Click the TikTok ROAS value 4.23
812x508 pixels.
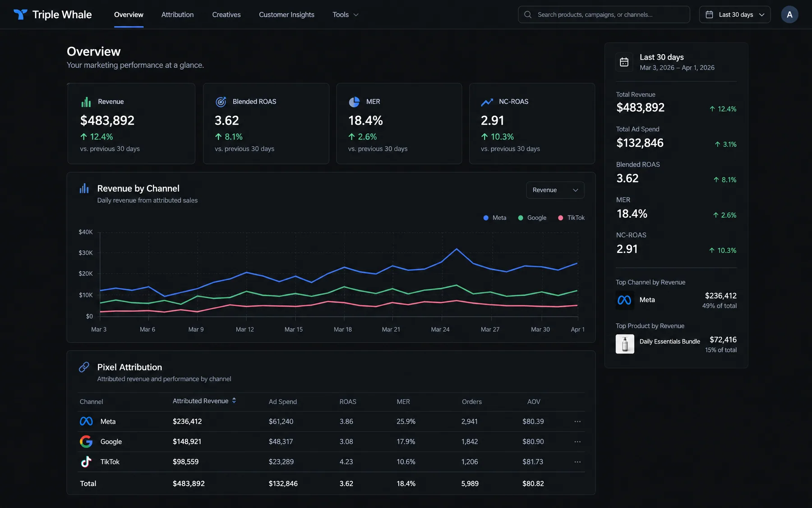click(x=346, y=462)
